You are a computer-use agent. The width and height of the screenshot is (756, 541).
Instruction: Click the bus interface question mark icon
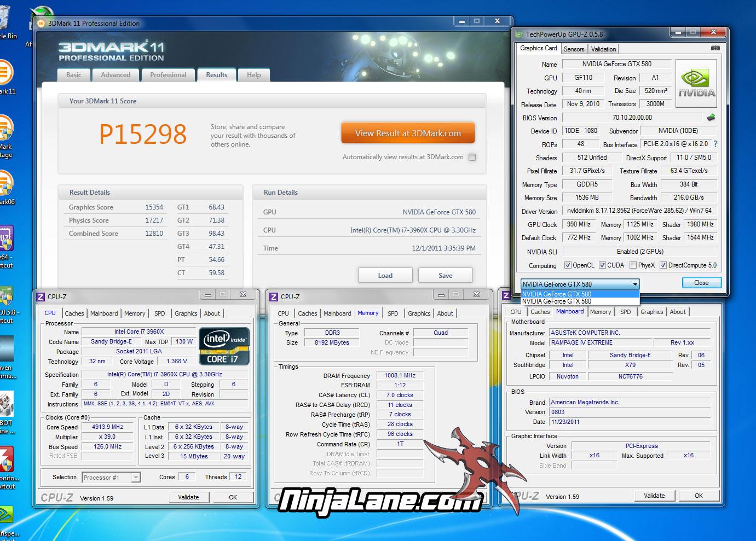click(715, 144)
